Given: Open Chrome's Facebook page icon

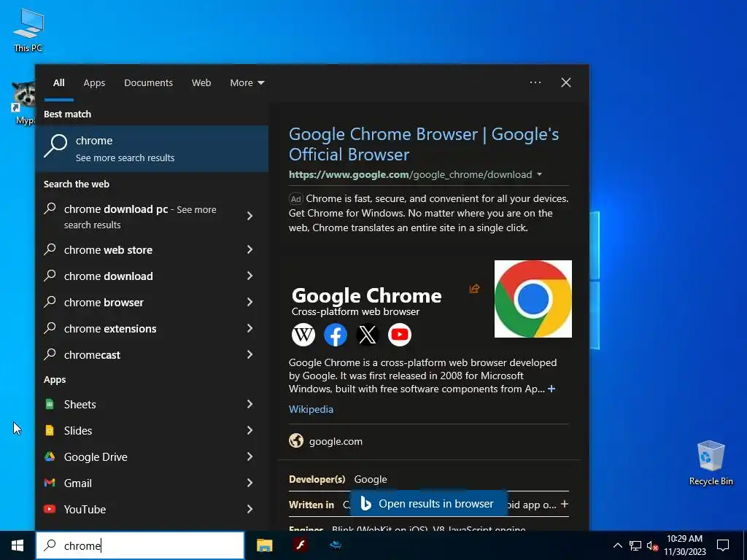Looking at the screenshot, I should (336, 335).
